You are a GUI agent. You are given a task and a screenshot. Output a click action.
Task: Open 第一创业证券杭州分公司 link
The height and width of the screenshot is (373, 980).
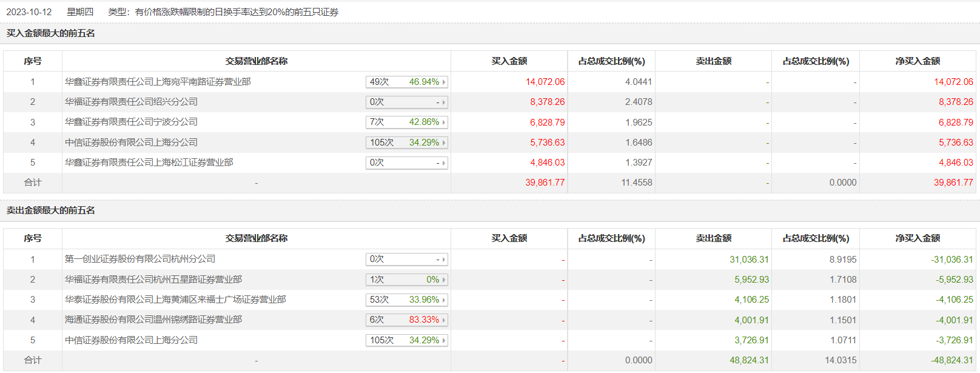click(x=140, y=259)
